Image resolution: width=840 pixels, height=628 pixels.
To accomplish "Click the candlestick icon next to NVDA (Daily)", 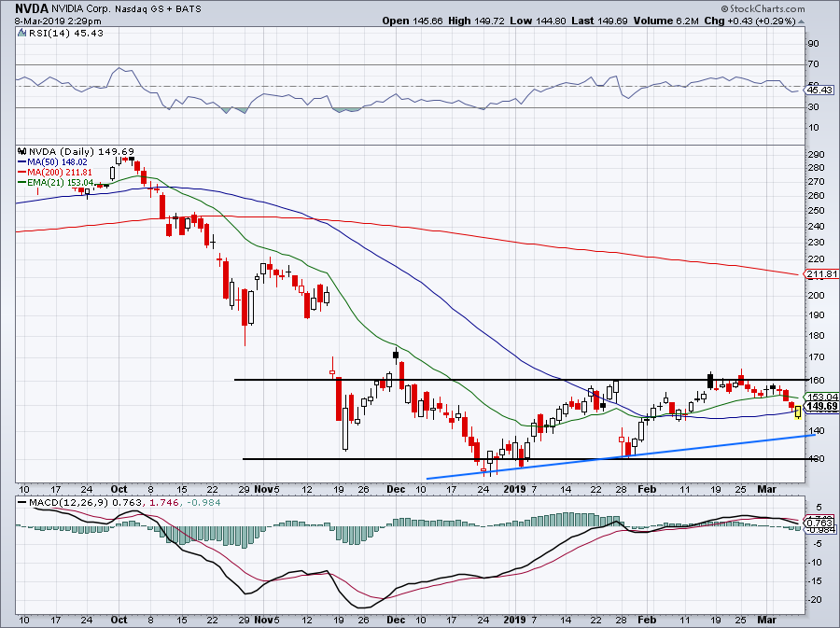I will tap(22, 151).
